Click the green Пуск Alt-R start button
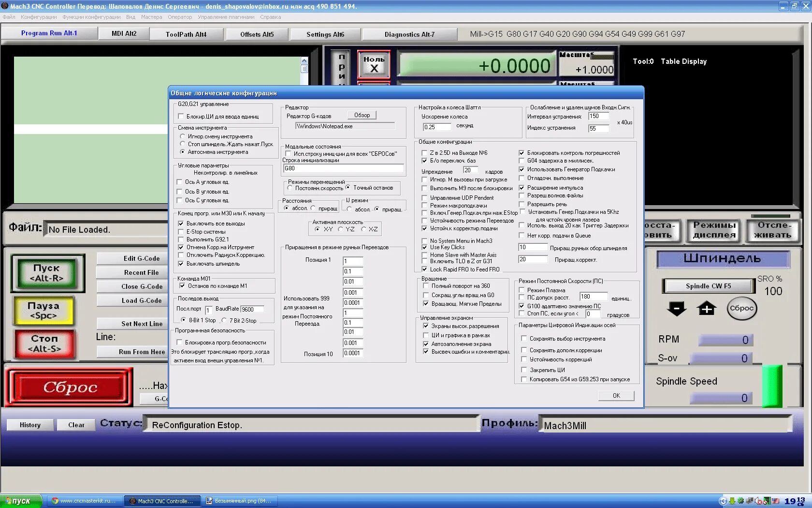The image size is (812, 508). point(47,273)
